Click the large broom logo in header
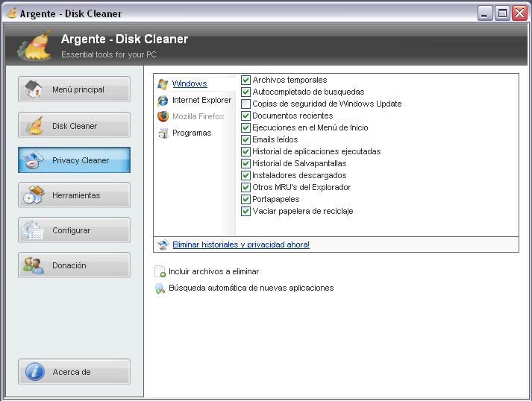This screenshot has height=401, width=532. pyautogui.click(x=36, y=45)
